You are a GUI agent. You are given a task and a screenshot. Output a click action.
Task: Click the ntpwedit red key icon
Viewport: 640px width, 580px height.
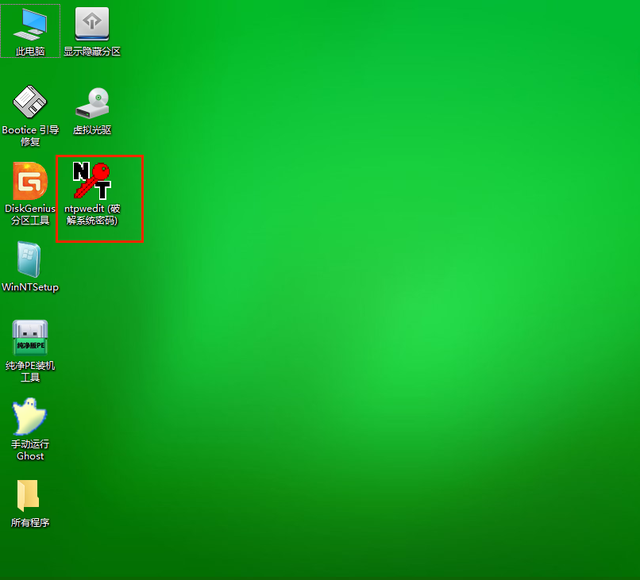[x=92, y=180]
